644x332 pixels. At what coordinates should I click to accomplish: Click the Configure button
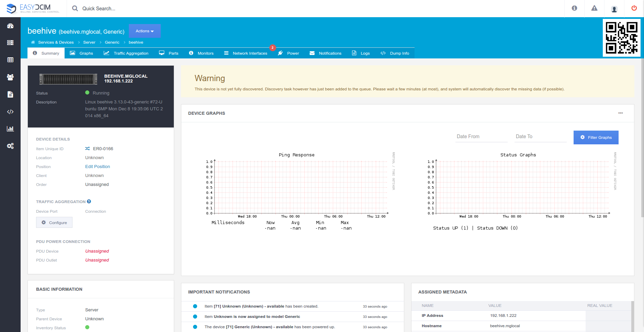[x=54, y=222]
